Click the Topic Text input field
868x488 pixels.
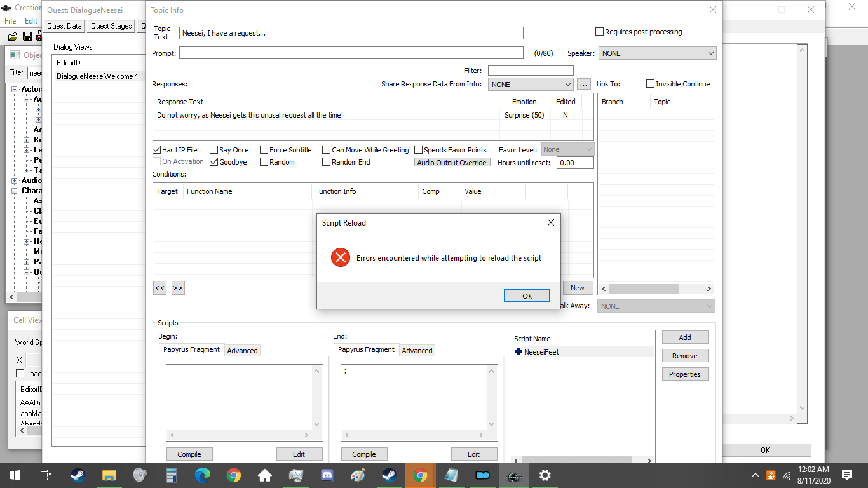coord(351,33)
